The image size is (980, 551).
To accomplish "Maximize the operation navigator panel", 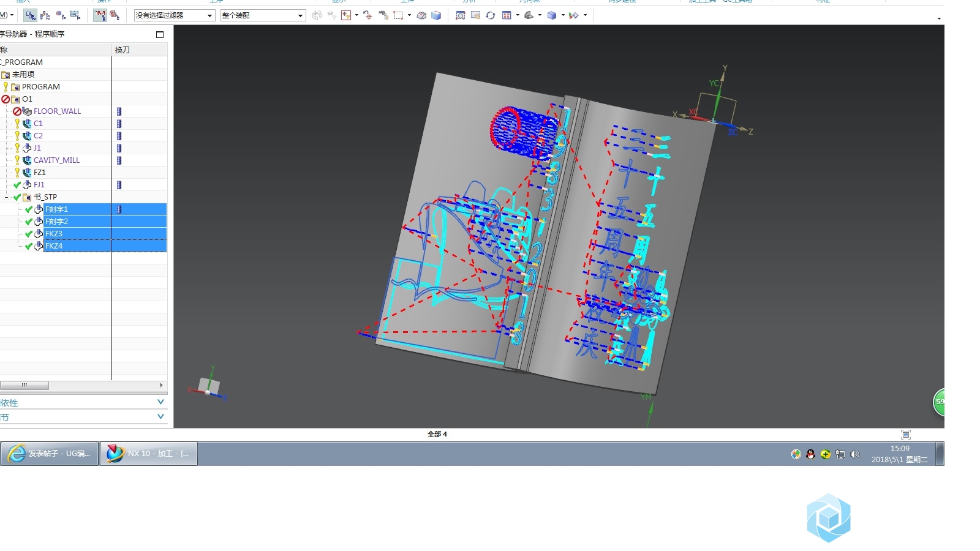I will click(x=160, y=34).
